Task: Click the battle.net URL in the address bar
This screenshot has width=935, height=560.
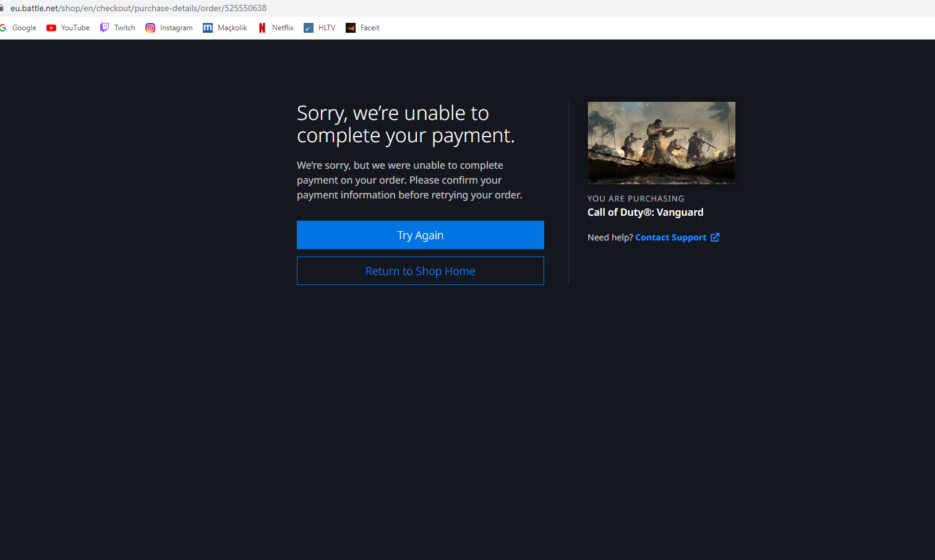Action: click(x=139, y=8)
